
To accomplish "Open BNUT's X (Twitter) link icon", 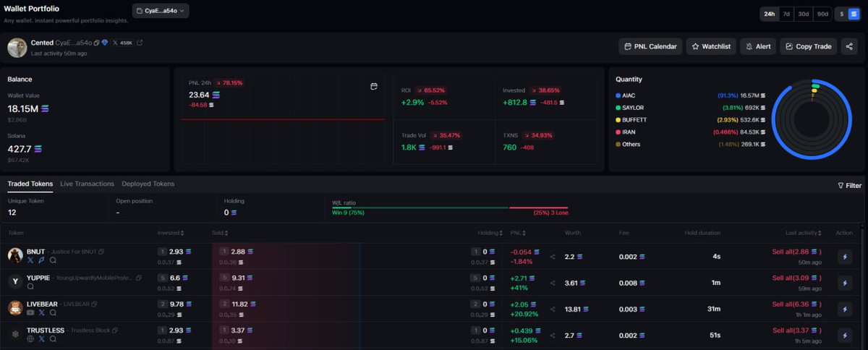I will coord(30,260).
